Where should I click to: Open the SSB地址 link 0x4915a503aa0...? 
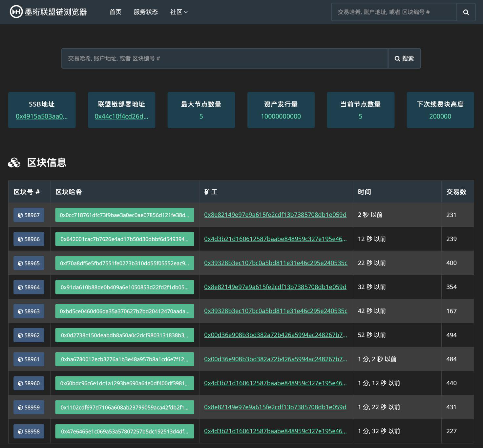point(42,117)
